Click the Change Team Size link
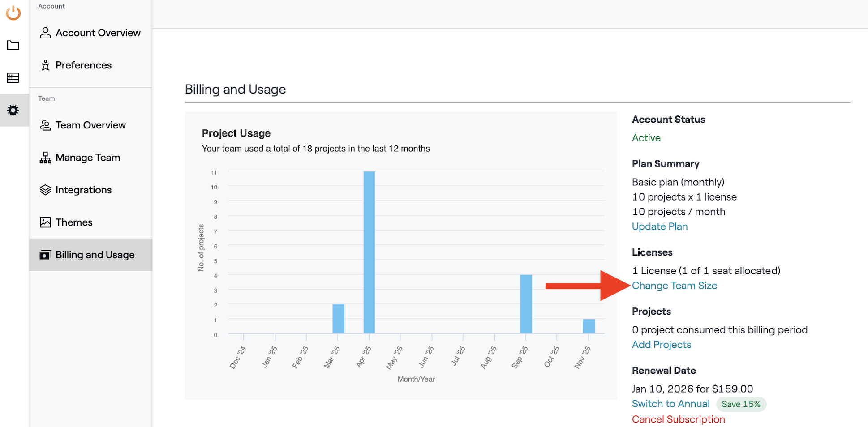The height and width of the screenshot is (427, 868). (x=674, y=286)
